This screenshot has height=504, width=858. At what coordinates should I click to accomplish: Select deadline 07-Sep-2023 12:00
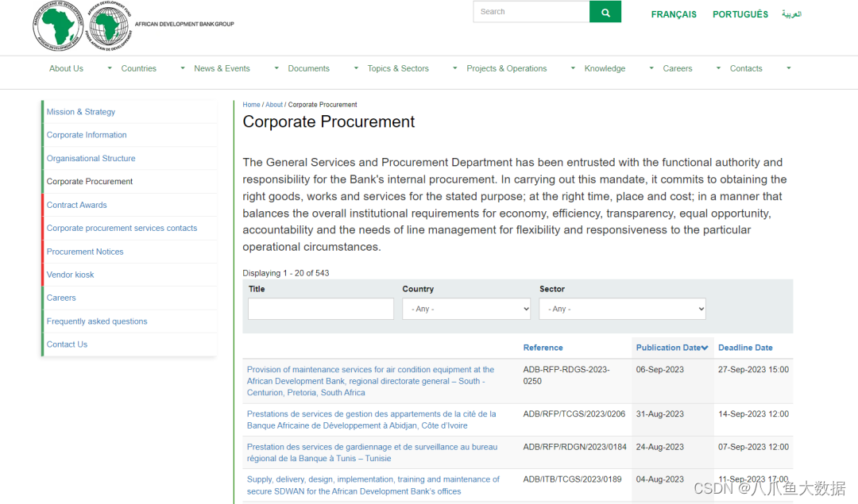click(753, 447)
